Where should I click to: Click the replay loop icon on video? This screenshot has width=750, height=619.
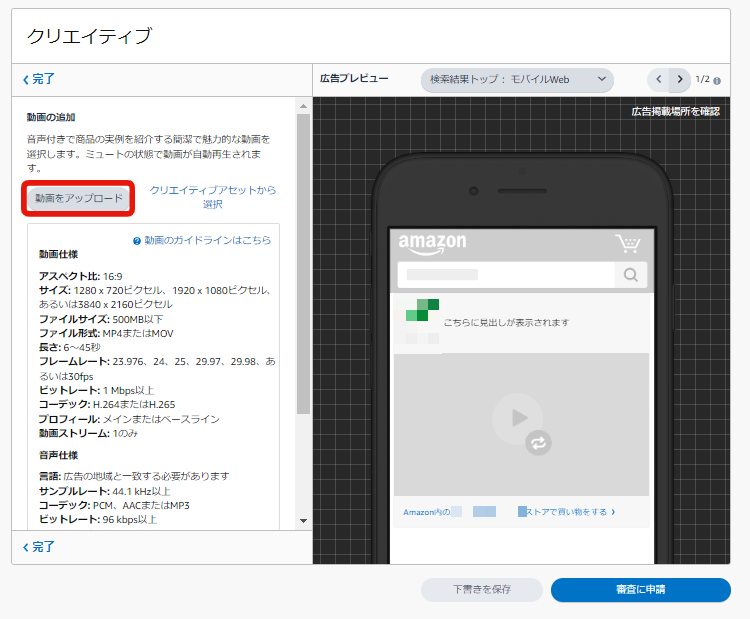pos(540,444)
